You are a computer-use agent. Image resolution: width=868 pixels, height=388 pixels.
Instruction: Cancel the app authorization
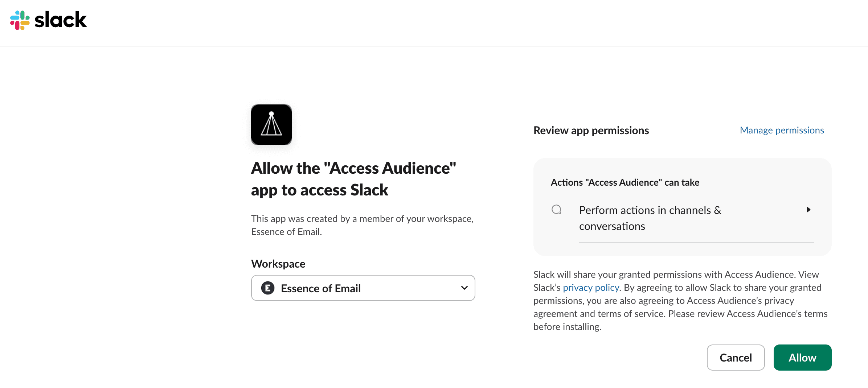(735, 358)
